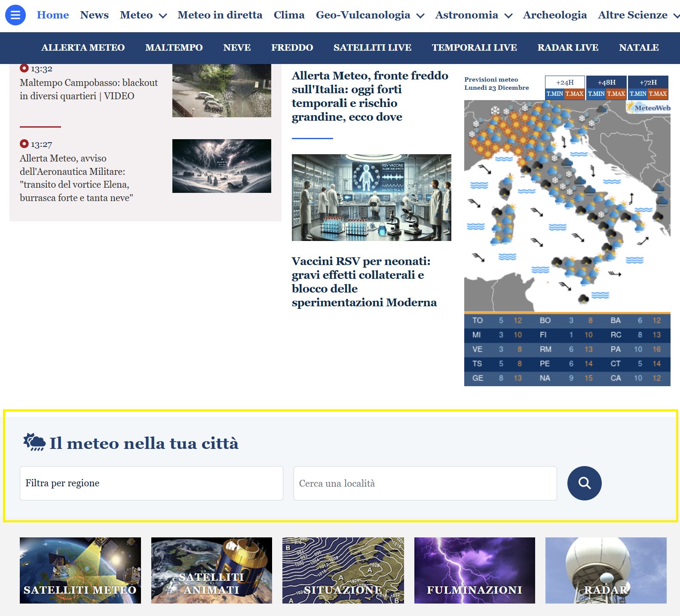Image resolution: width=680 pixels, height=616 pixels.
Task: Open Vaccini RSV per neonati headline
Action: [364, 282]
